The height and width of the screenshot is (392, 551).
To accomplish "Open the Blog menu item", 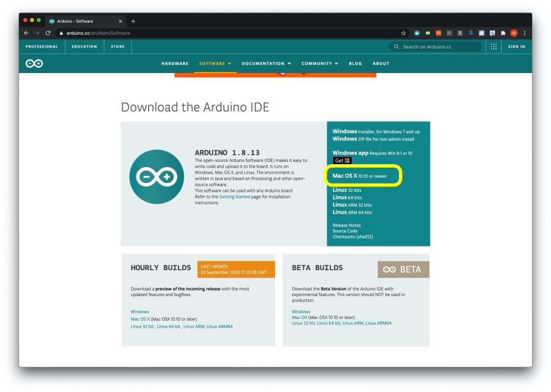I will (x=356, y=64).
